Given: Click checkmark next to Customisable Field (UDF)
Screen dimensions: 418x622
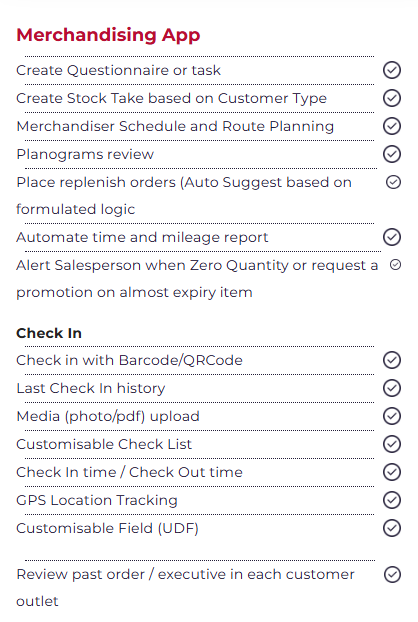Looking at the screenshot, I should pyautogui.click(x=392, y=528).
